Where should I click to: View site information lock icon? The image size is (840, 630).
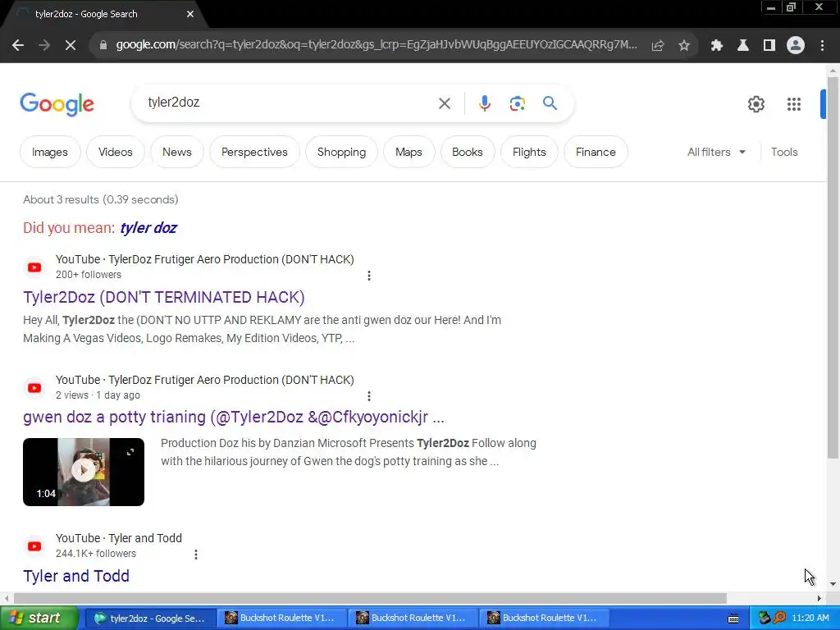click(103, 46)
